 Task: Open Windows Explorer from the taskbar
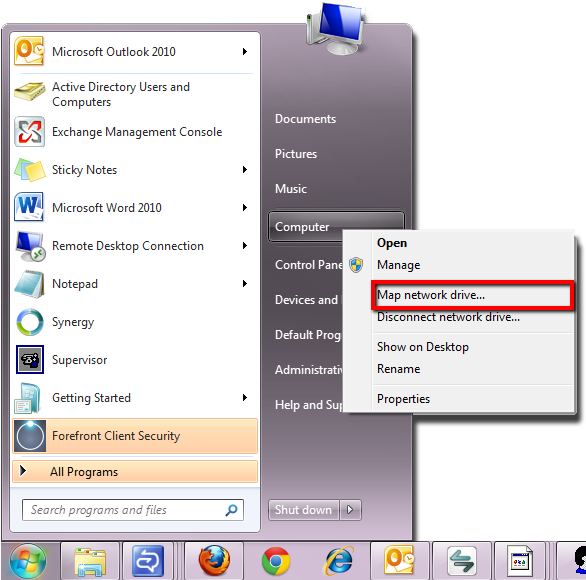point(90,562)
